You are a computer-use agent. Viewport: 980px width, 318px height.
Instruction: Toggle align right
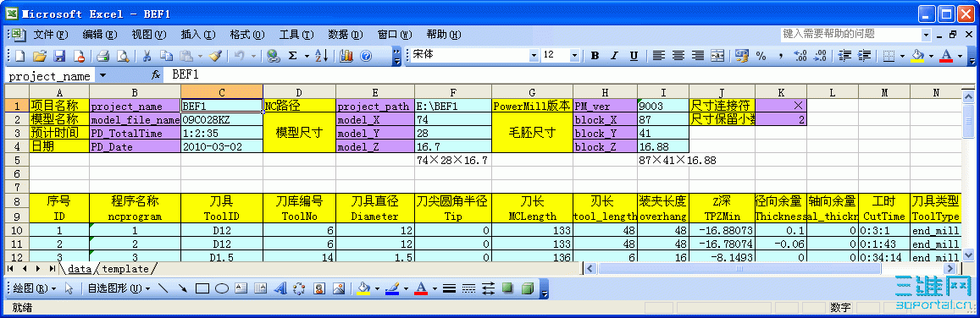697,56
